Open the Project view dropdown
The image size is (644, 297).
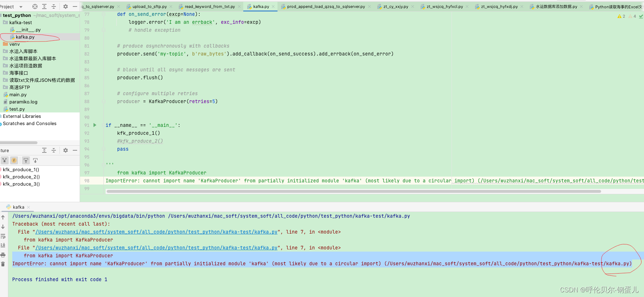coord(21,7)
